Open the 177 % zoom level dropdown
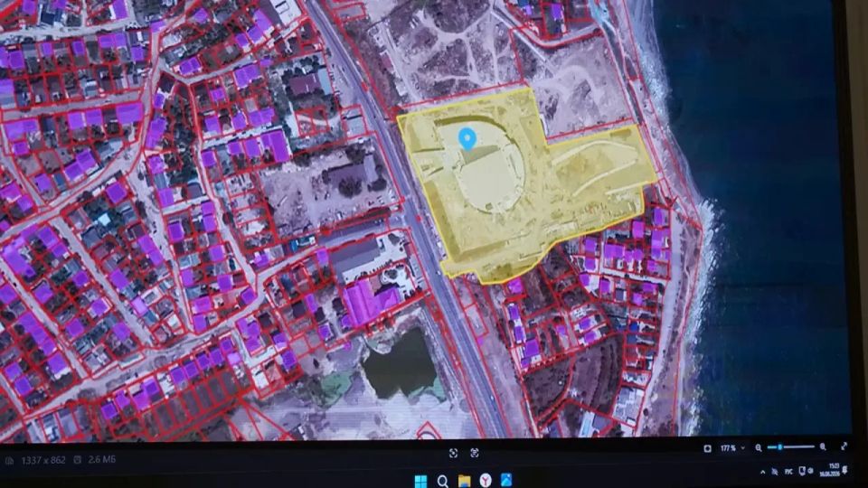 click(731, 448)
